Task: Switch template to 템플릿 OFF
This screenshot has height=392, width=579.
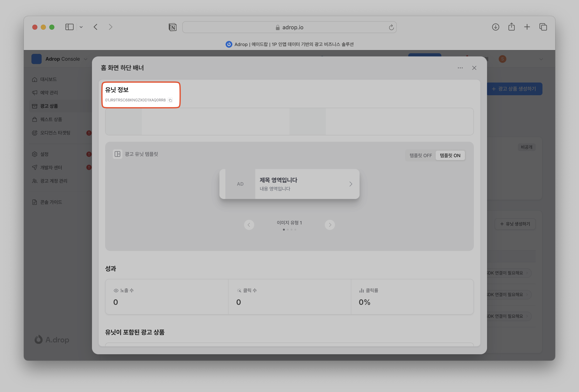Action: tap(421, 155)
